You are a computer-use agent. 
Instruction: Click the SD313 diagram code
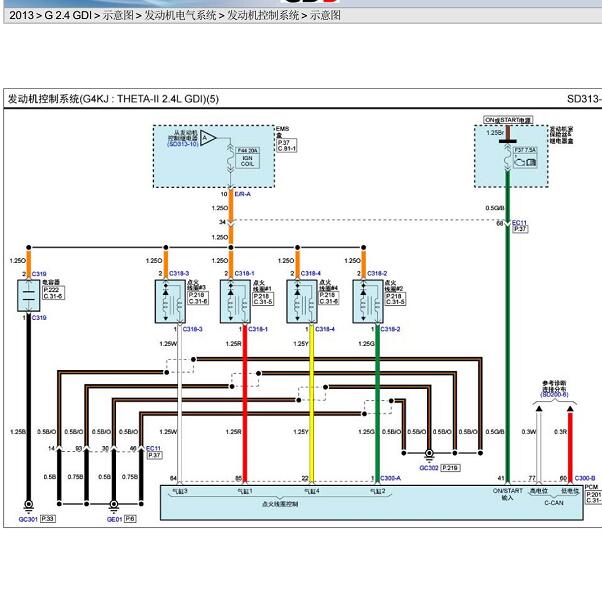(584, 99)
